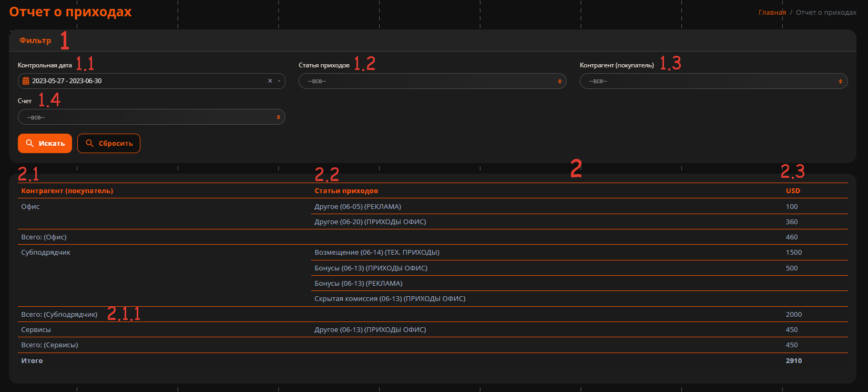This screenshot has width=868, height=392.
Task: Click the Отчет о приходах page title
Action: [x=70, y=12]
